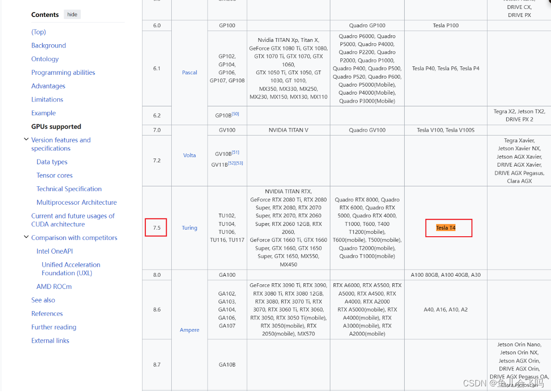
Task: Open Further reading in contents
Action: coord(54,328)
